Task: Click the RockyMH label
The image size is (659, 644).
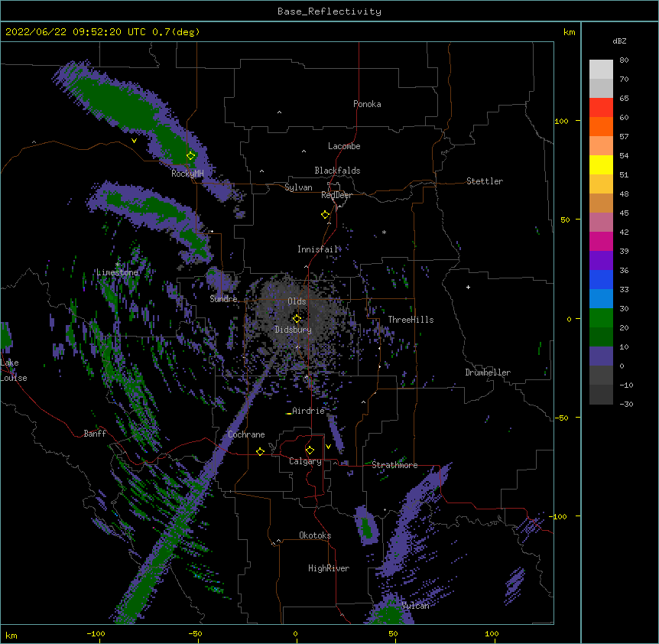Action: click(187, 174)
